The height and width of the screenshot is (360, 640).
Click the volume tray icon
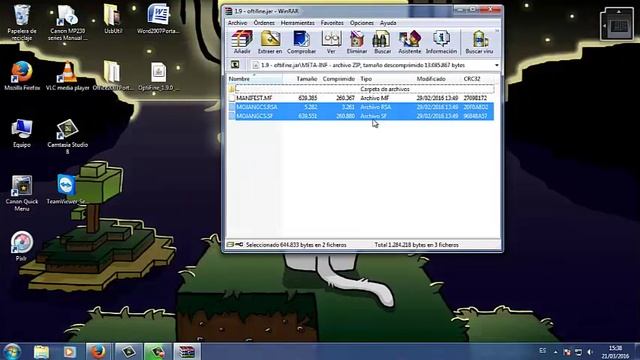click(590, 351)
